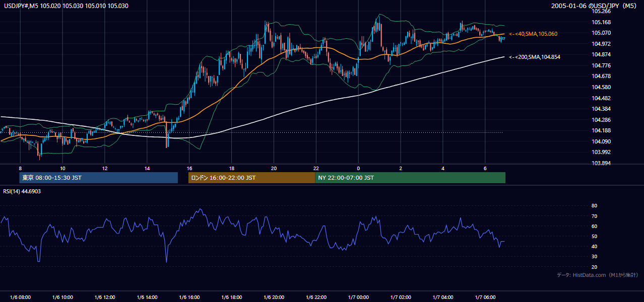Click the 1/6 08:00 time label
The height and width of the screenshot is (302, 644).
point(20,297)
